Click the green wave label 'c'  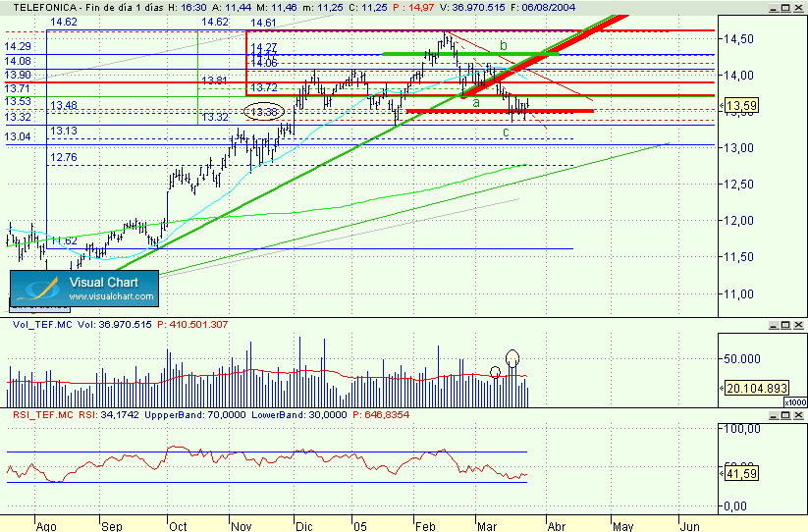(x=506, y=133)
